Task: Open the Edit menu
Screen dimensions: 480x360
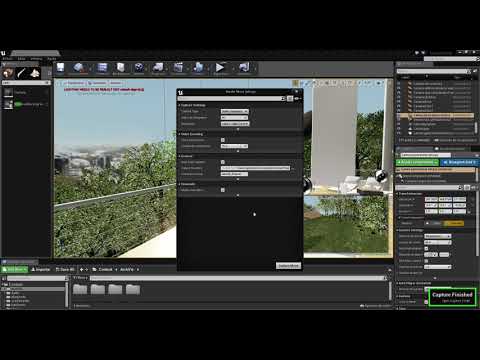Action: [21, 59]
